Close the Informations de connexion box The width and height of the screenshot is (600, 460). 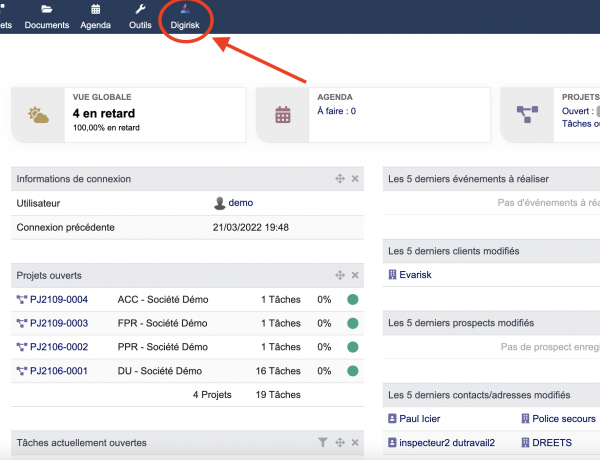click(355, 179)
